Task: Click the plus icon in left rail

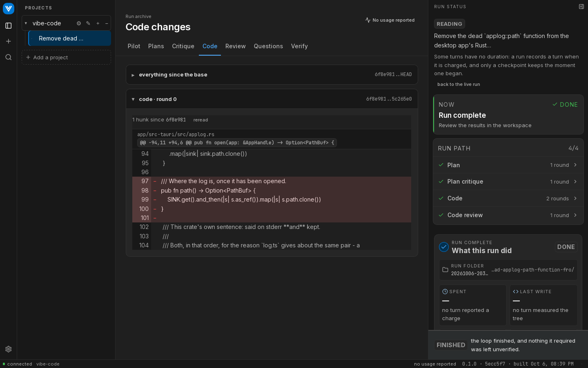Action: click(8, 41)
